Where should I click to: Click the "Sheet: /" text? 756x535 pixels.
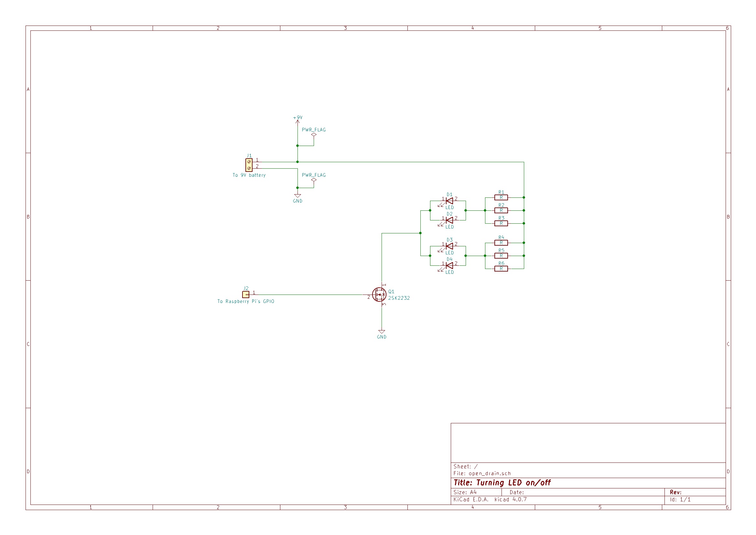(466, 467)
